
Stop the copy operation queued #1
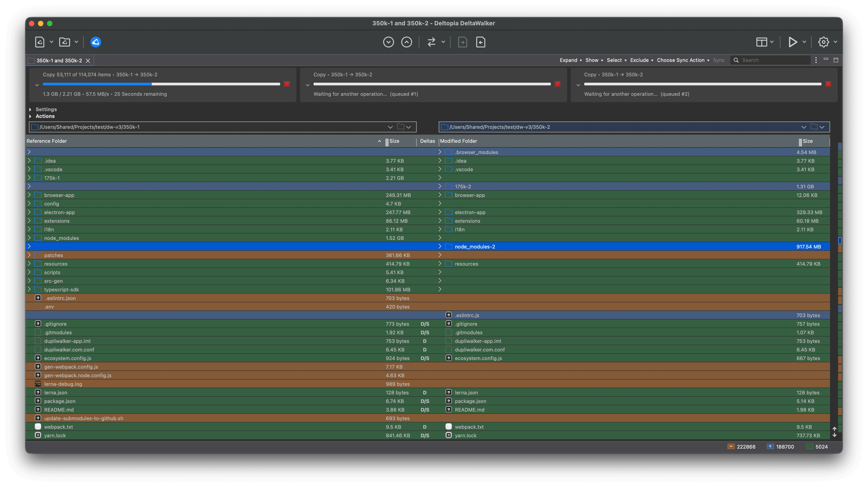tap(558, 84)
